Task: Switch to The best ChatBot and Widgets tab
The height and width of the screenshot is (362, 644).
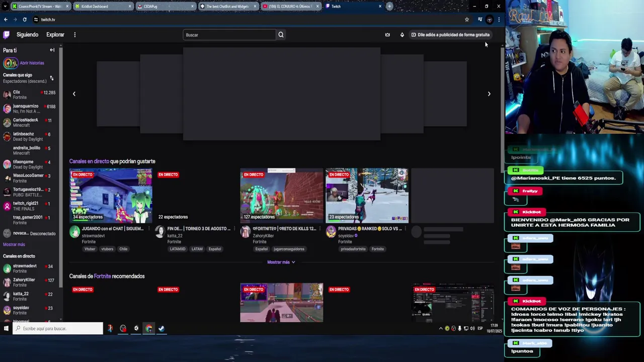Action: 228,7
